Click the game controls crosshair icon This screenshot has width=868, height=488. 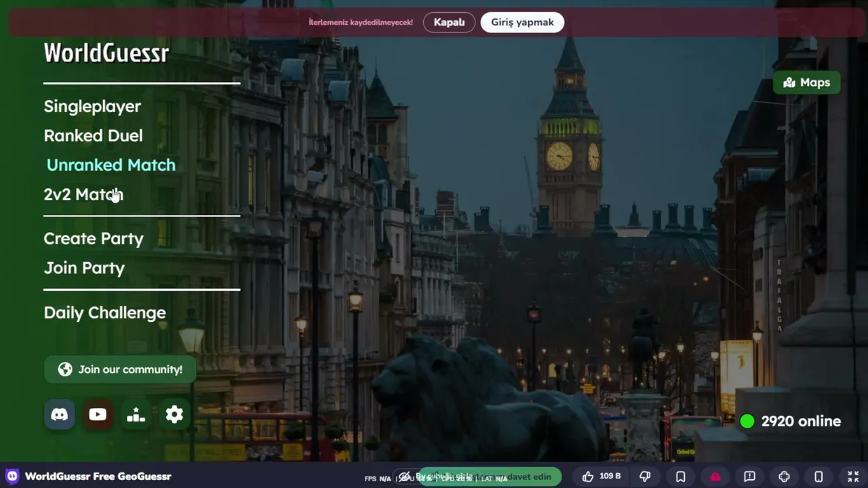[784, 476]
